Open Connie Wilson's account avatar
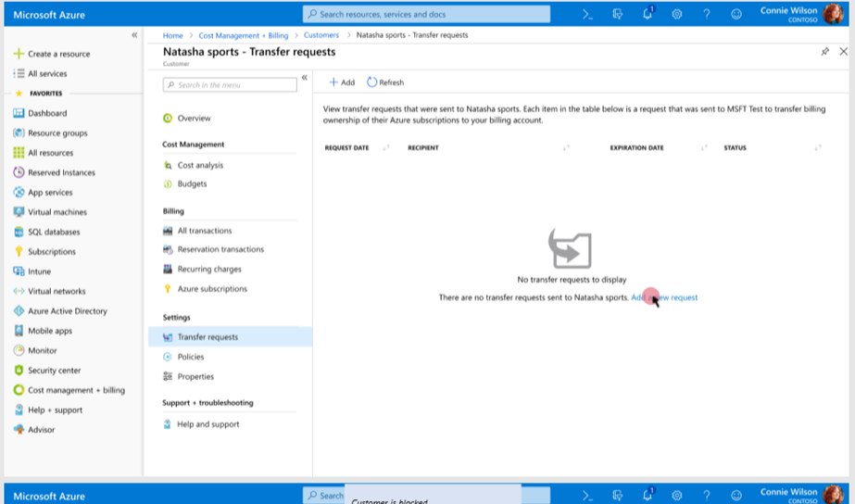This screenshot has height=504, width=855. (x=833, y=14)
